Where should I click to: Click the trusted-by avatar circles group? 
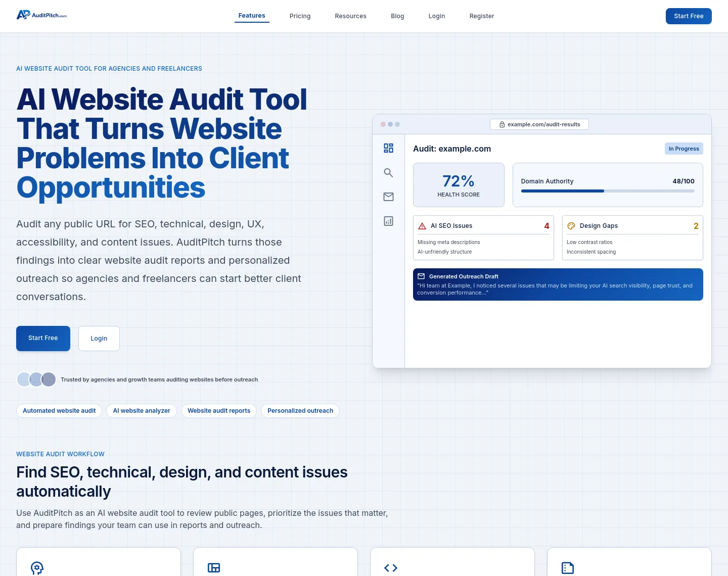click(36, 379)
